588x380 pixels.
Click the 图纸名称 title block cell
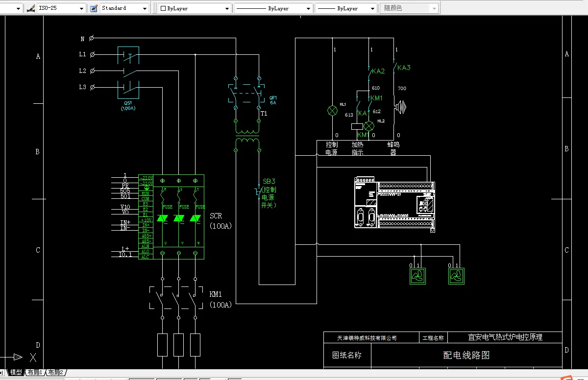point(347,356)
